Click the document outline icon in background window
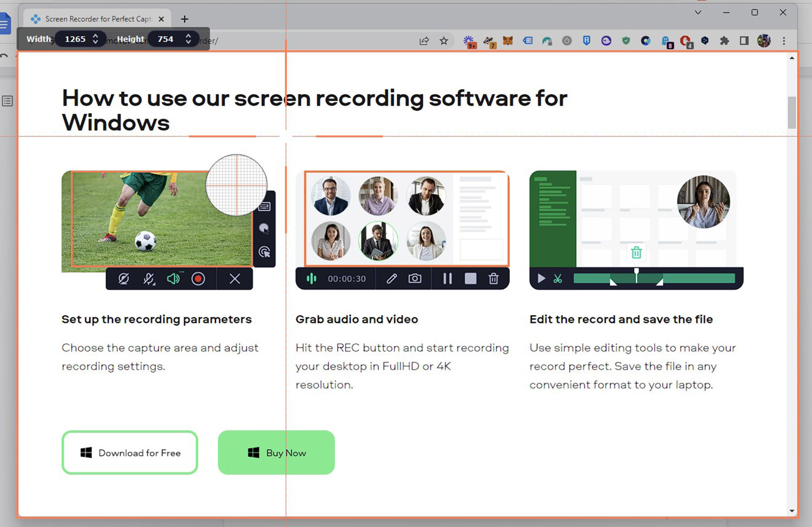 point(8,101)
